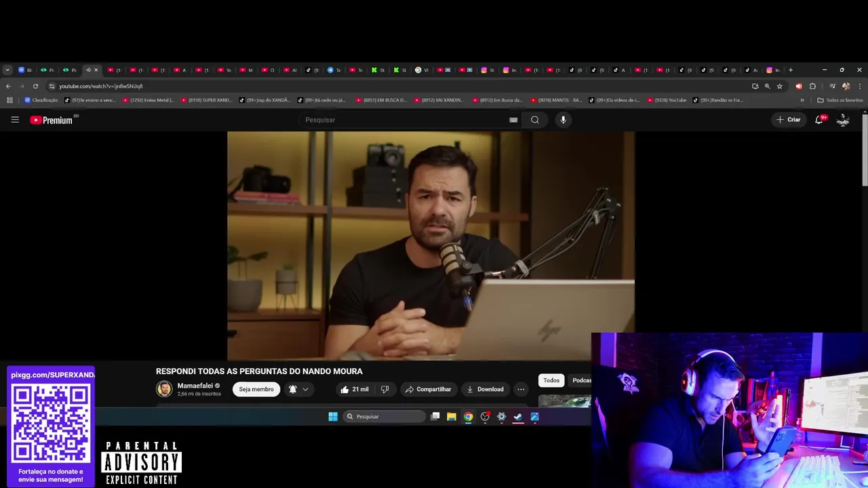Bookmark this page with the star
The image size is (868, 488).
pyautogui.click(x=779, y=86)
